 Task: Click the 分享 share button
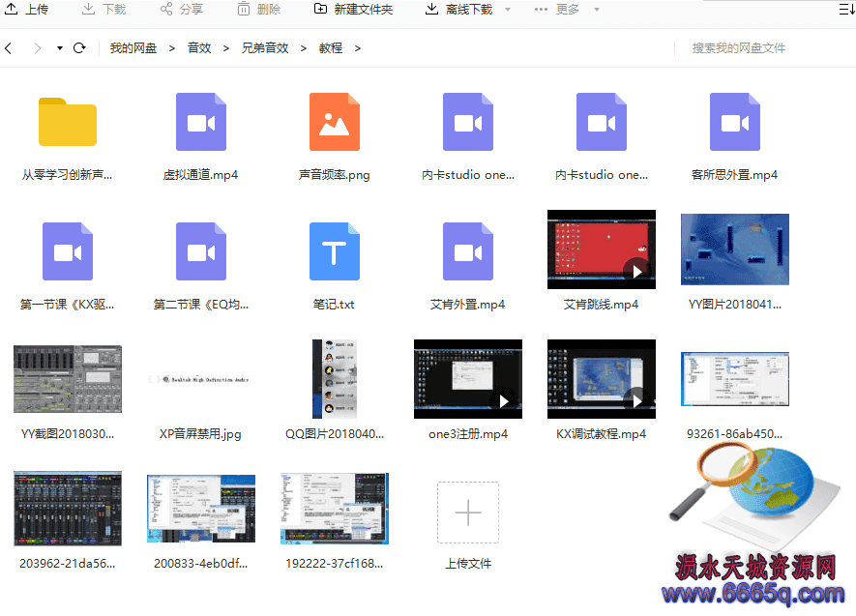[182, 10]
